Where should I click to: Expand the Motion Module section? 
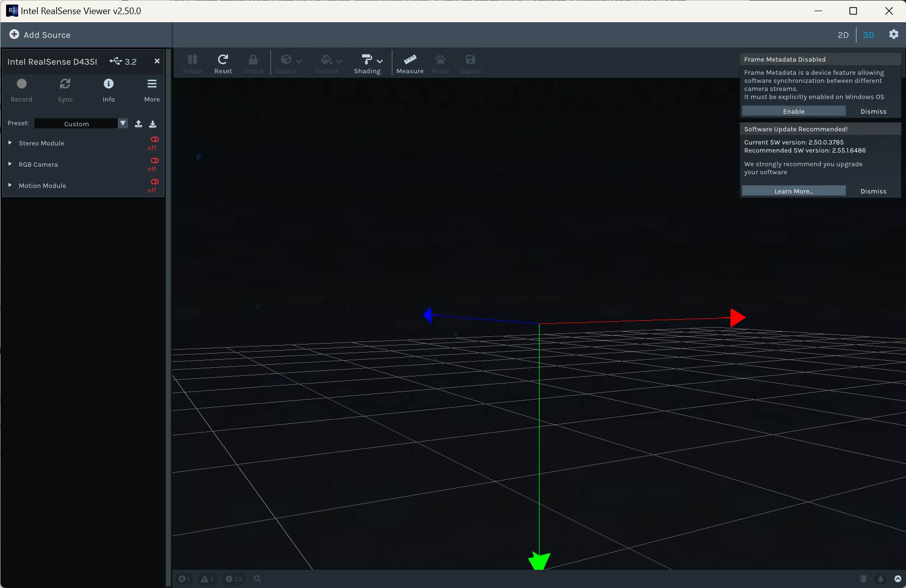10,185
